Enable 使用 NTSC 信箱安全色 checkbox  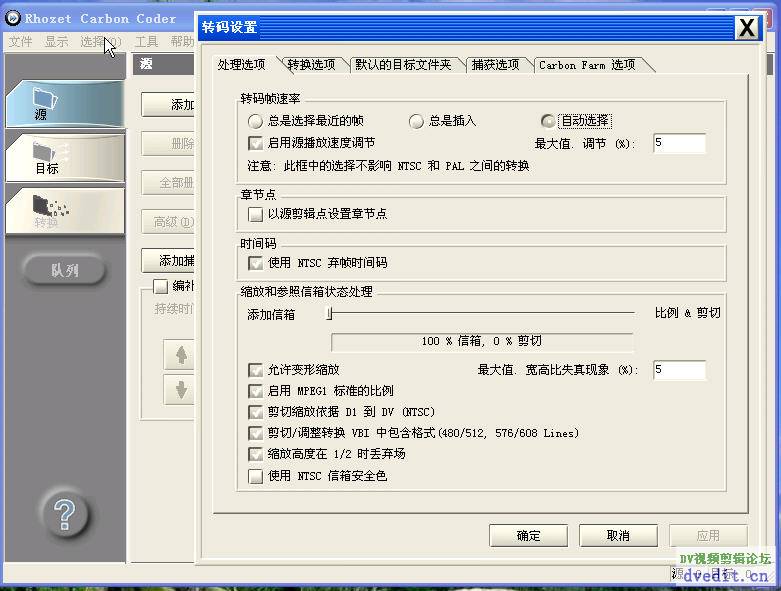click(256, 476)
